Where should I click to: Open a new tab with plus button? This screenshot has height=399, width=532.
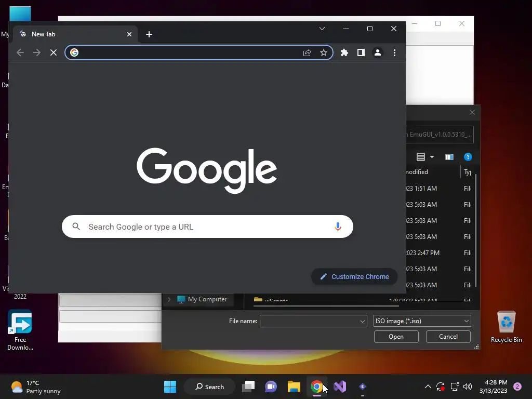[149, 34]
